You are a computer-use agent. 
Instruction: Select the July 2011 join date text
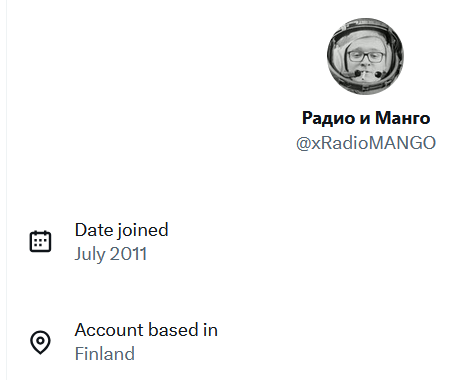[x=110, y=254]
